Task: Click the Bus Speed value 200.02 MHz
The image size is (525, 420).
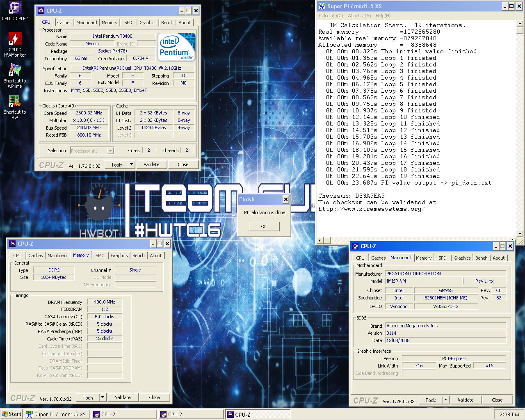Action: coord(89,128)
